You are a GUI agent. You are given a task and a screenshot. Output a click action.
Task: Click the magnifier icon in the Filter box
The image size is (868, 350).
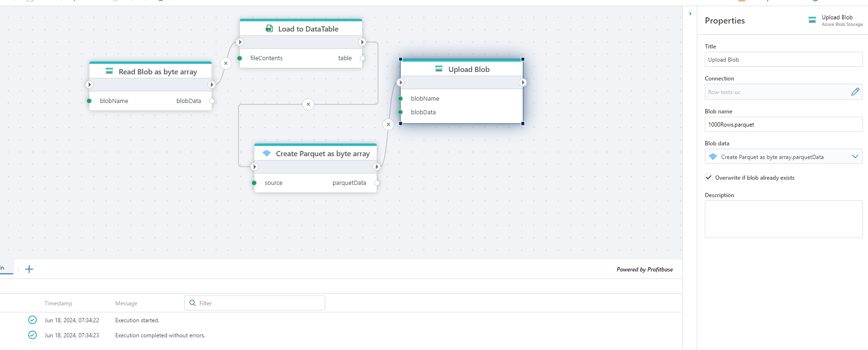tap(192, 303)
